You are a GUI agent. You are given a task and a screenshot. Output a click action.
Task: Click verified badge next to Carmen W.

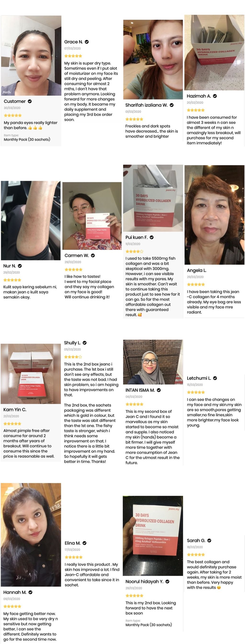coord(93,255)
